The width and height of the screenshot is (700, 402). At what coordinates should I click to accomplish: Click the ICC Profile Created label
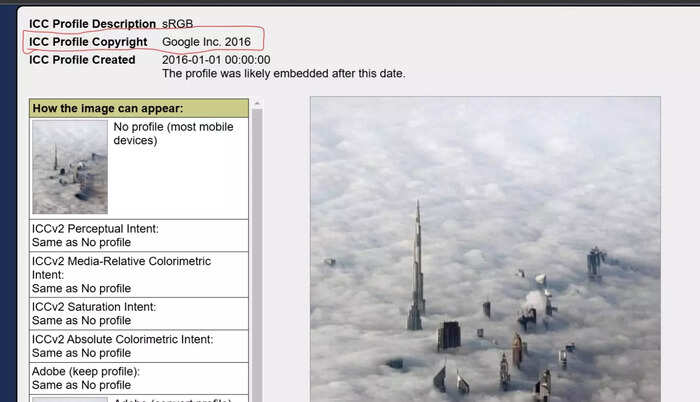point(82,60)
